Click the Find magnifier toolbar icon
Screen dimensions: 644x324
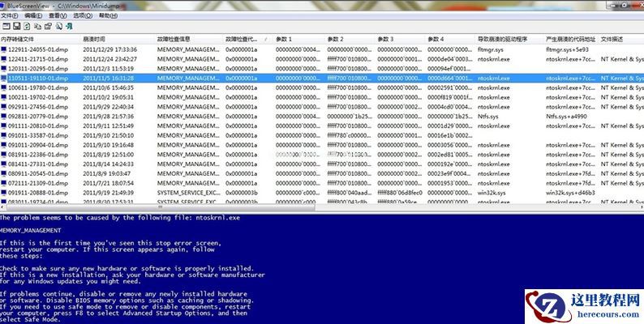coord(58,26)
